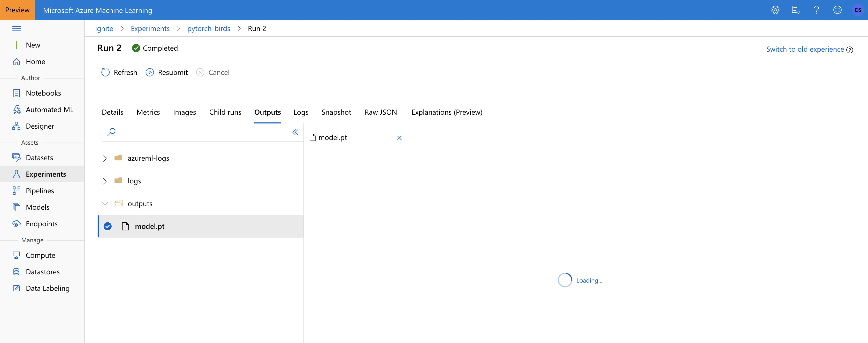This screenshot has width=868, height=343.
Task: Open Data Labeling section
Action: click(48, 289)
